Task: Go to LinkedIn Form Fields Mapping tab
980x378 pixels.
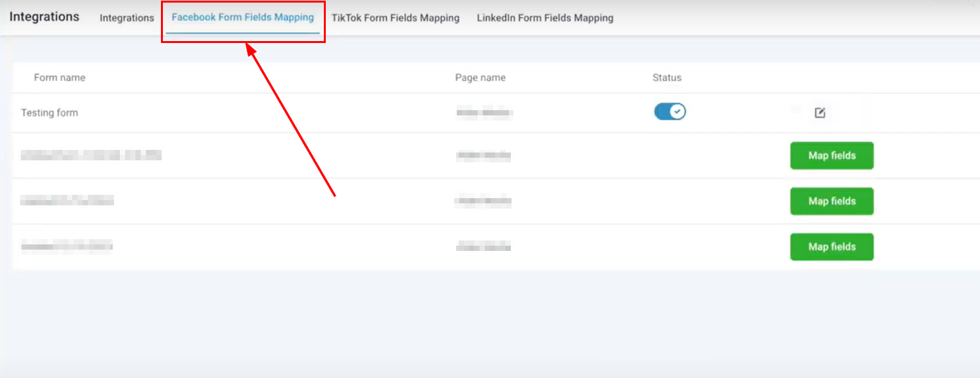Action: coord(545,18)
